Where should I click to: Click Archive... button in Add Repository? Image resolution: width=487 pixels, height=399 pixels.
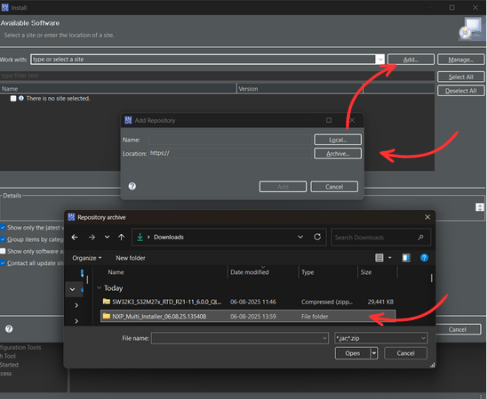click(338, 154)
